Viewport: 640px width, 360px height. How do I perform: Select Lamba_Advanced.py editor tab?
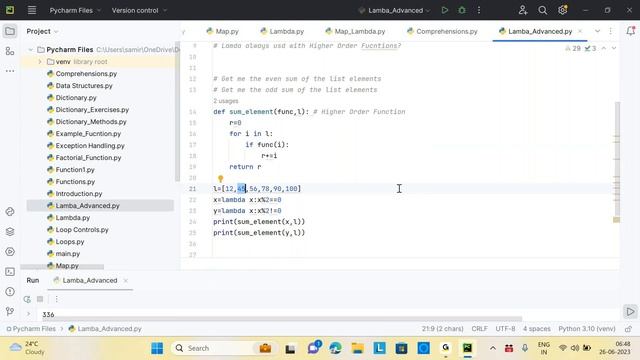[x=535, y=31]
